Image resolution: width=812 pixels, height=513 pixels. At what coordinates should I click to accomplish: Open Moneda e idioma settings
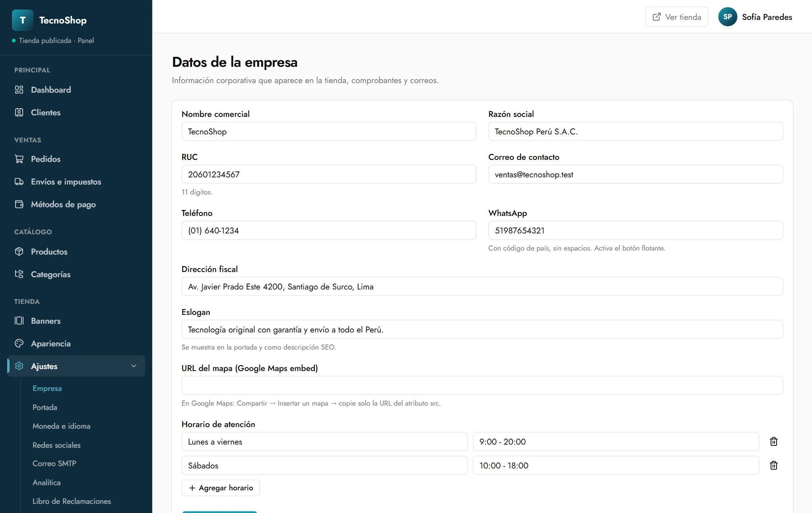[x=61, y=426]
